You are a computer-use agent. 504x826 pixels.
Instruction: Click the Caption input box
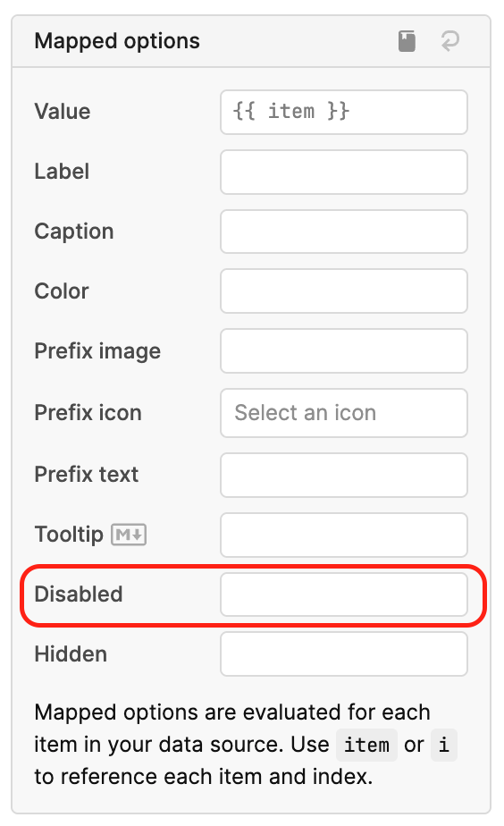point(344,232)
